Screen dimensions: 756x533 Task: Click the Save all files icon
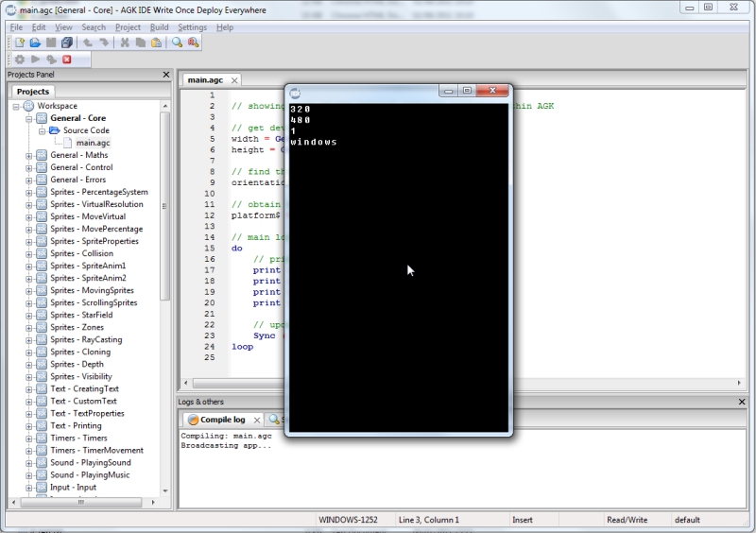[x=67, y=43]
